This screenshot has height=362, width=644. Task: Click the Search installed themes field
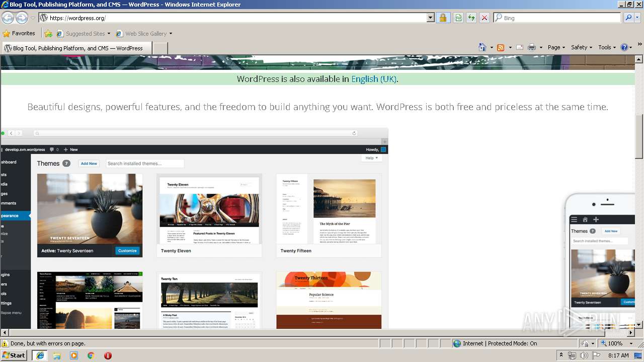(145, 163)
